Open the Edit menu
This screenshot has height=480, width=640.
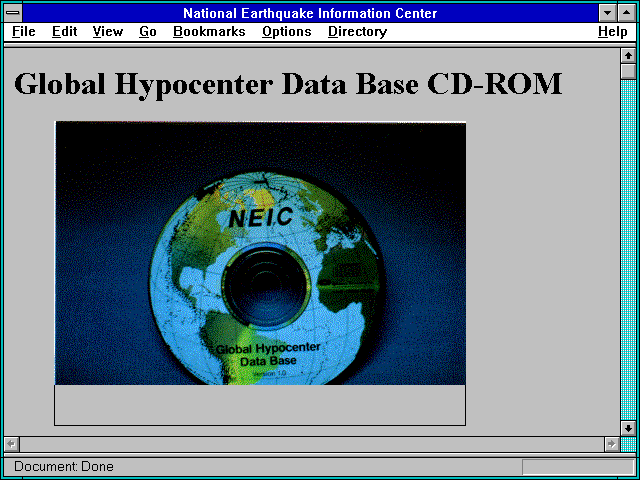64,32
